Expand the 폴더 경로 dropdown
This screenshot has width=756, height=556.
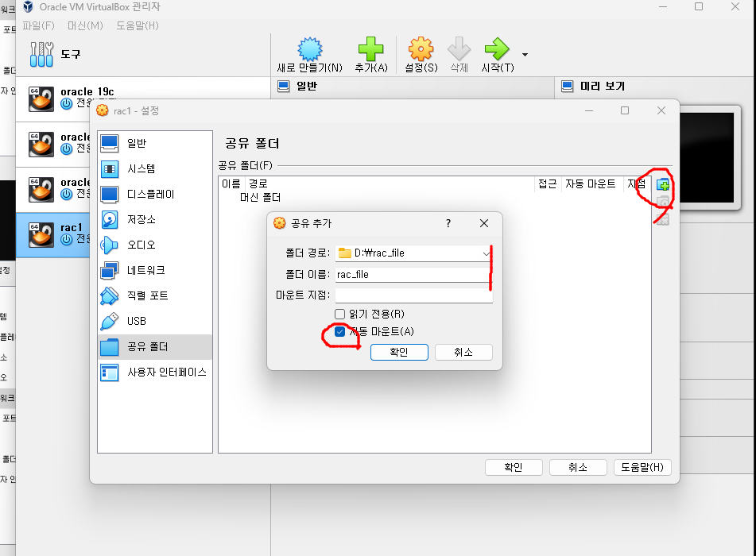point(486,253)
